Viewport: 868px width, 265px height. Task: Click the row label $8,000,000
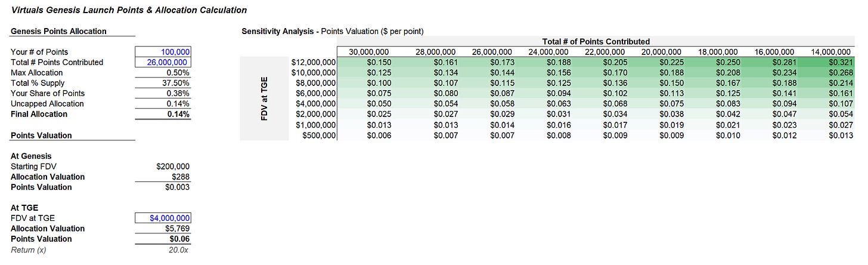click(x=317, y=83)
